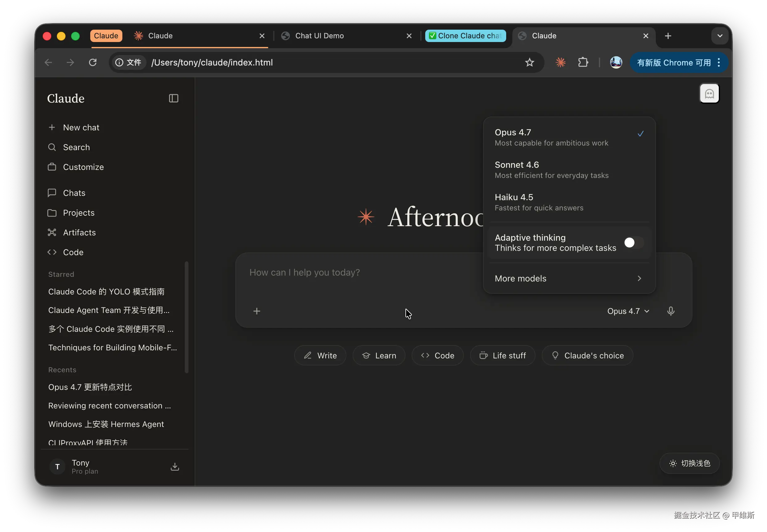Click the Opus 4.7 model selector dropdown

pyautogui.click(x=628, y=311)
